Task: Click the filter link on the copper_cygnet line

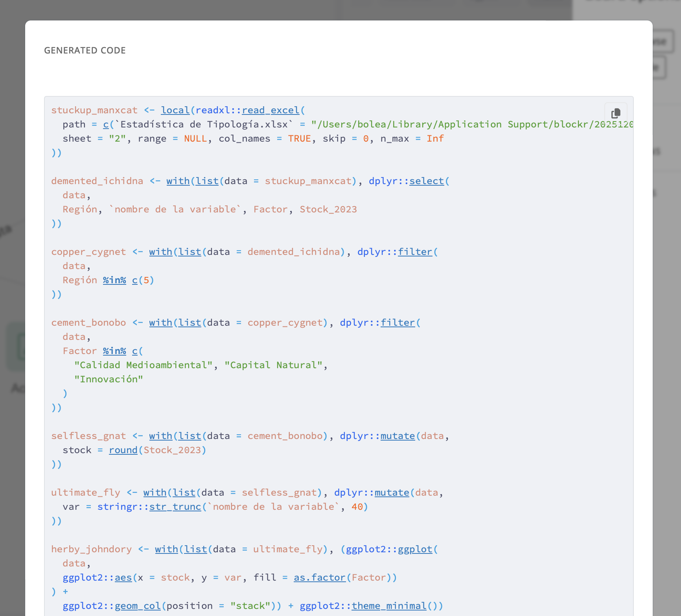Action: tap(415, 252)
